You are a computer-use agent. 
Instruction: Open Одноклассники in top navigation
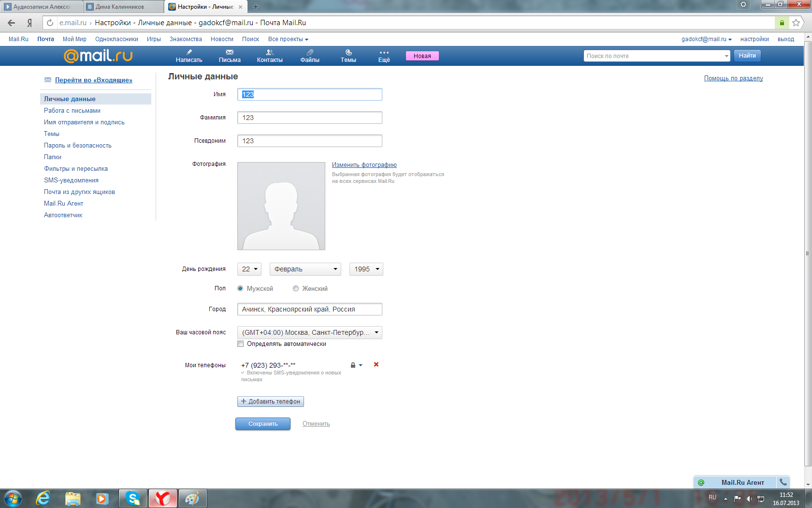(116, 39)
